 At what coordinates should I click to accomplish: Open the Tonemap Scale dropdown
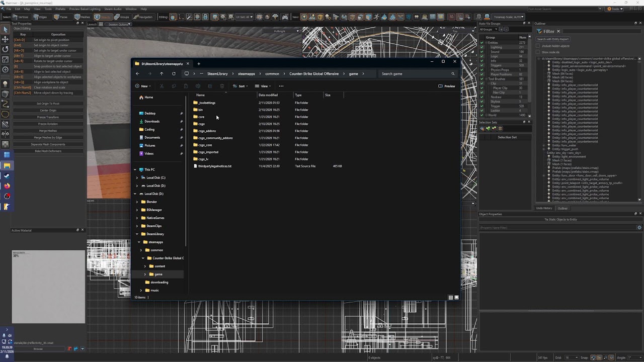[x=509, y=17]
